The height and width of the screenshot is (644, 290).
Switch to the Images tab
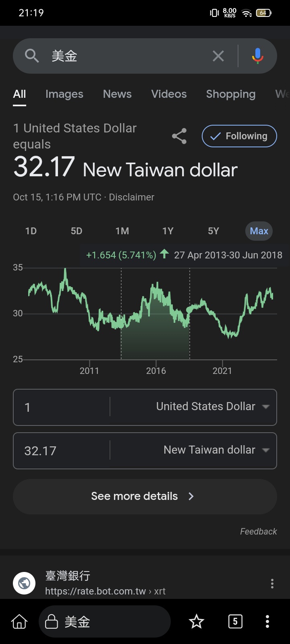click(x=64, y=94)
